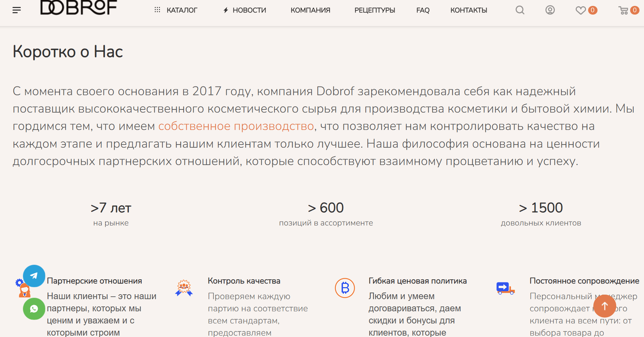The height and width of the screenshot is (337, 644).
Task: Open the КОНТАКТЫ menu item
Action: point(469,10)
